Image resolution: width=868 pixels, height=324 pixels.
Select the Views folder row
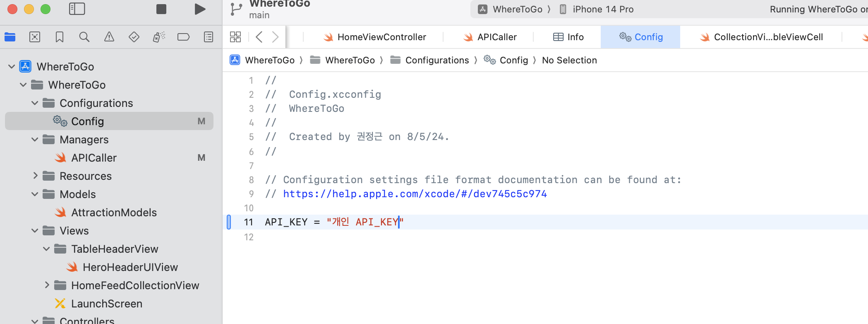click(x=109, y=230)
